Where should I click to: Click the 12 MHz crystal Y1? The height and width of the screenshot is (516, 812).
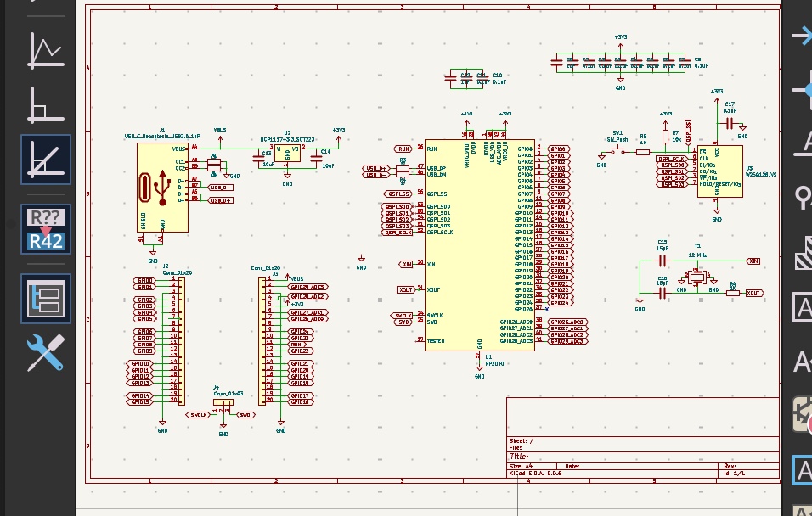697,275
